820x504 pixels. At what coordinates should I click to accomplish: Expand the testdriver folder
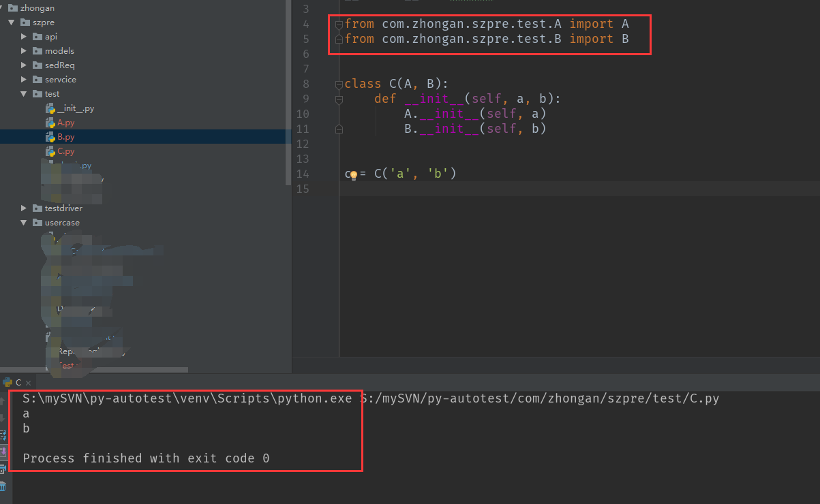pos(24,208)
